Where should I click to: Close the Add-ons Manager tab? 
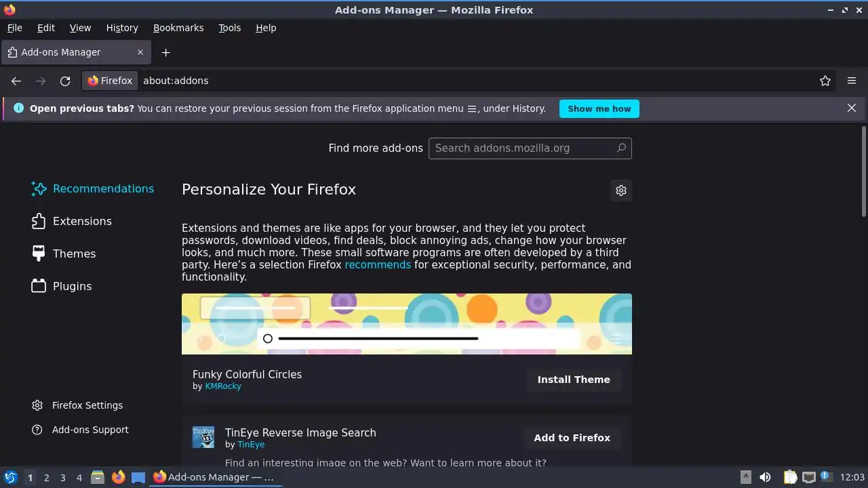140,52
